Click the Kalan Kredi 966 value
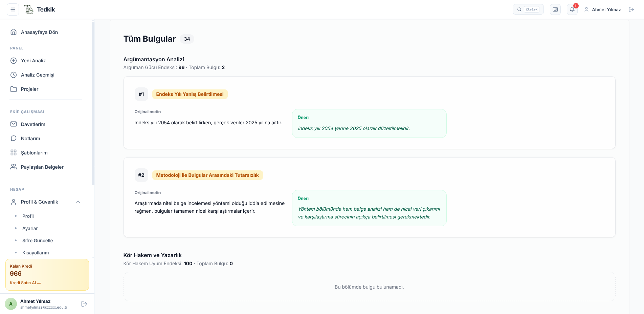The width and height of the screenshot is (644, 314). coord(16,274)
